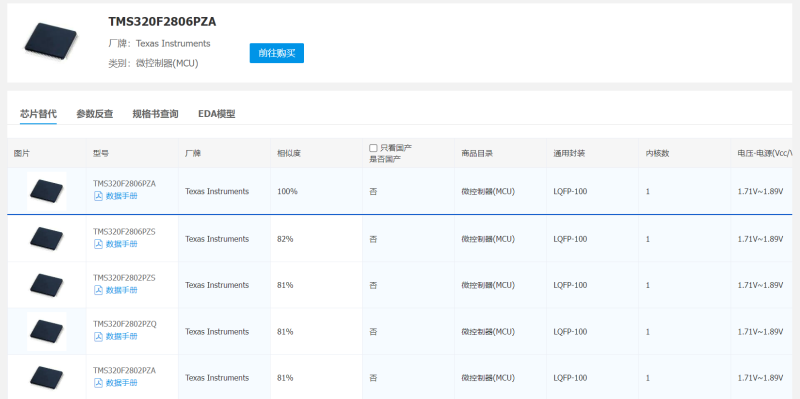Open the PDF datasheet icon for TMS320F2806PZA
This screenshot has width=800, height=399.
point(98,196)
